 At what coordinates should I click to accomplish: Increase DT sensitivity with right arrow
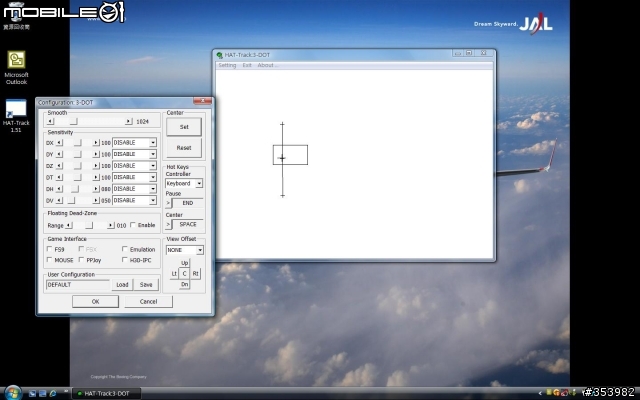pos(96,177)
